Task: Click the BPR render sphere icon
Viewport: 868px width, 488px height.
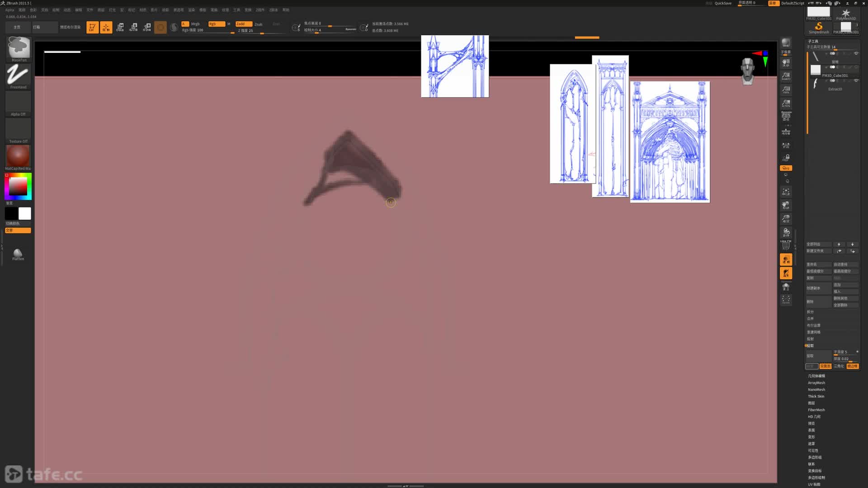Action: tap(786, 43)
